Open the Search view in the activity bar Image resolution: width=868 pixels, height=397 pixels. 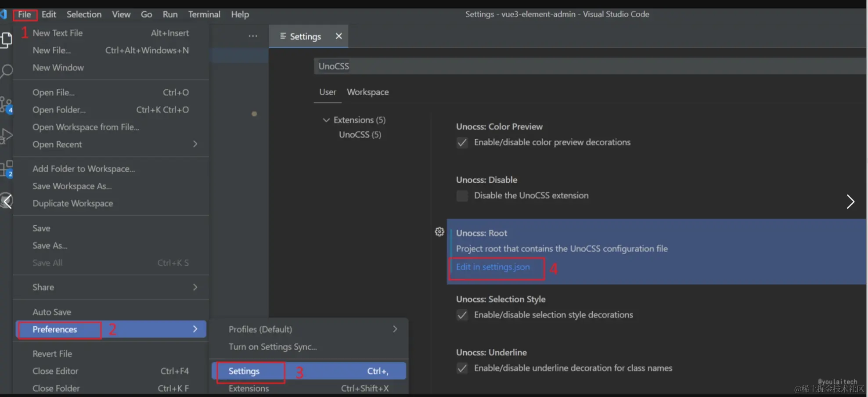coord(6,71)
